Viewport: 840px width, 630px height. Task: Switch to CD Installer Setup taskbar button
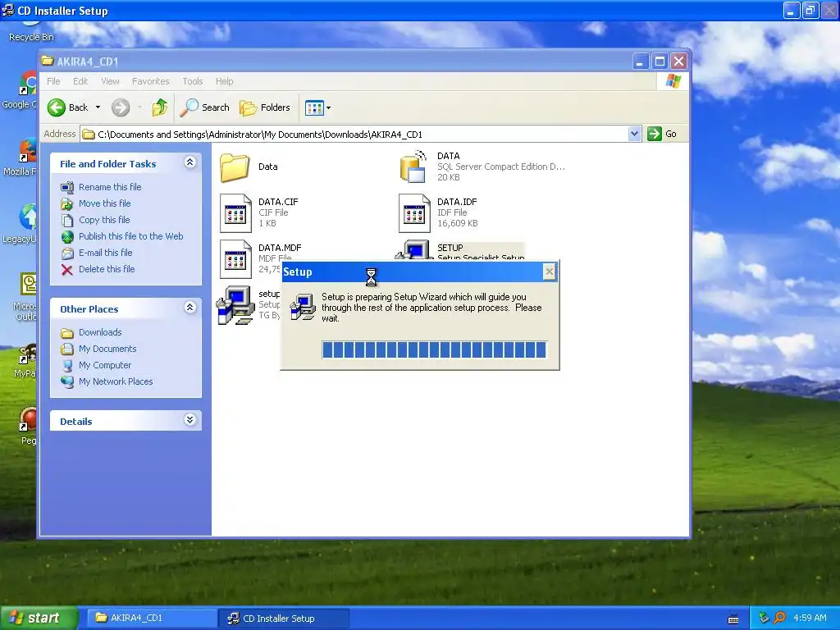tap(284, 619)
